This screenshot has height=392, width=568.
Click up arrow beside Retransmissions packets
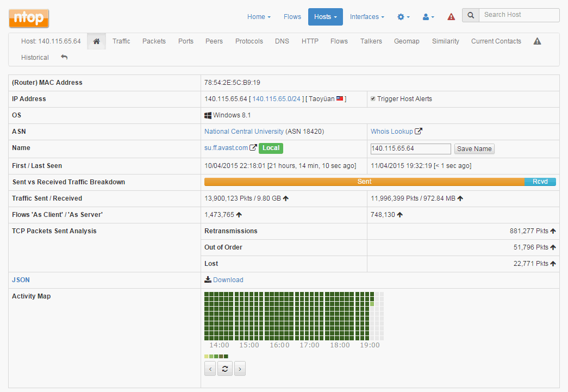pos(553,231)
